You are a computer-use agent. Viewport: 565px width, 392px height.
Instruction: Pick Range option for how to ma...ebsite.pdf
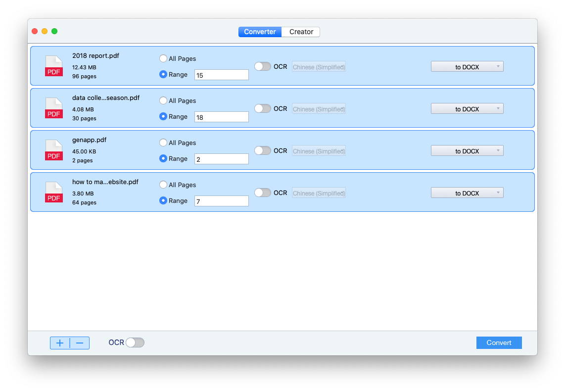(x=163, y=200)
